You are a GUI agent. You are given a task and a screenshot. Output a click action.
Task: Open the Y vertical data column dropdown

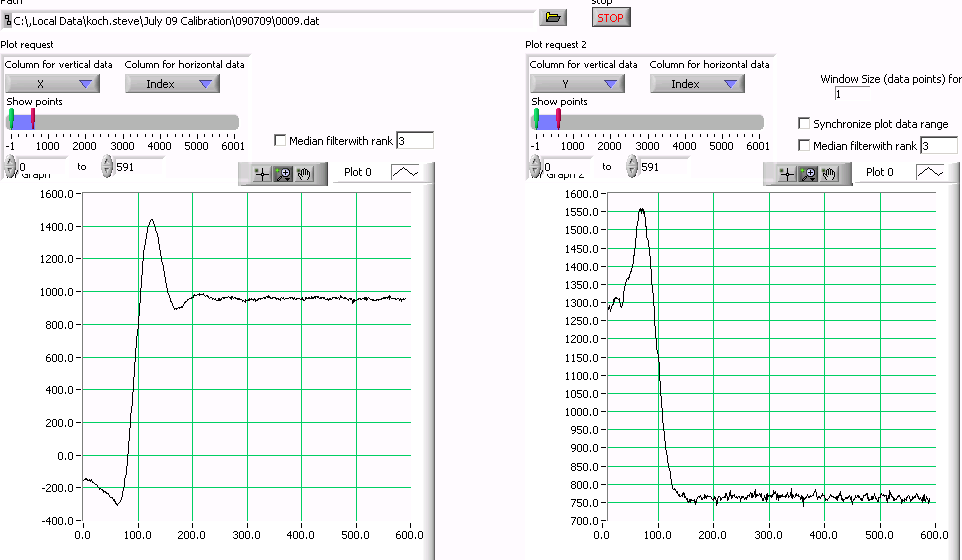click(577, 84)
